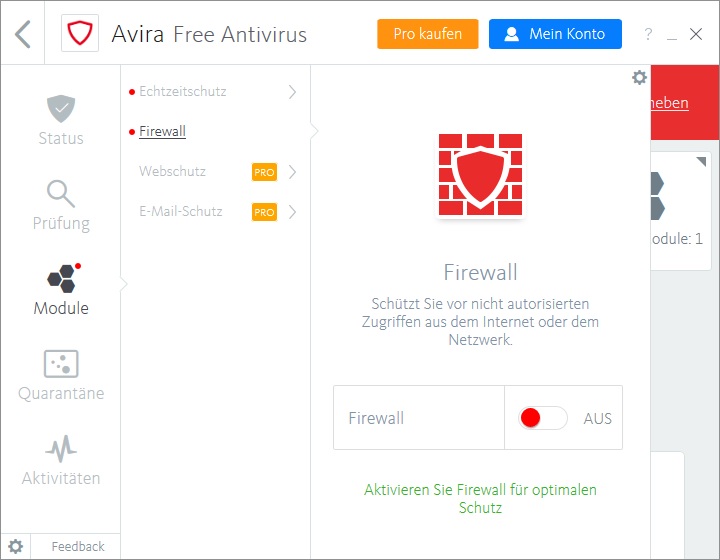Open Quarantäne section

click(x=61, y=375)
